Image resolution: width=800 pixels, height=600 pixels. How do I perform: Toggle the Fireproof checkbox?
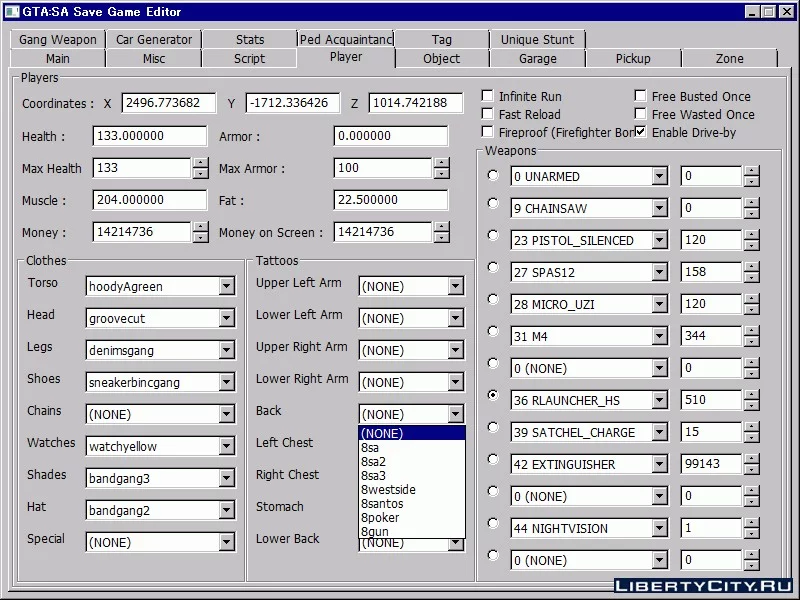click(488, 132)
